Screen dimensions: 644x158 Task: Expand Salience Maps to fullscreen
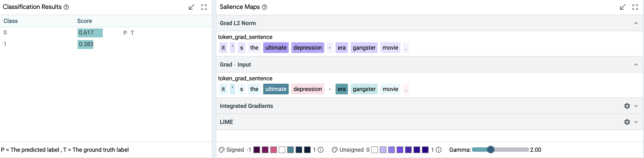[635, 7]
